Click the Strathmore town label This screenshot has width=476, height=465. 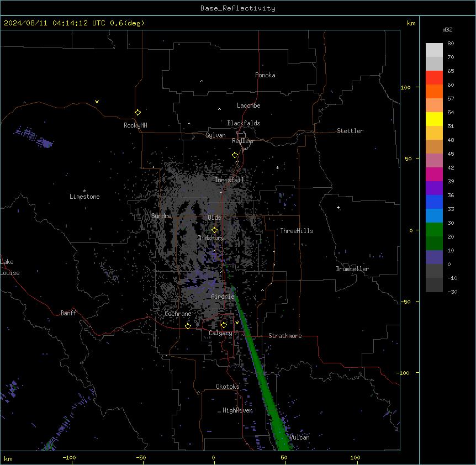click(x=285, y=336)
